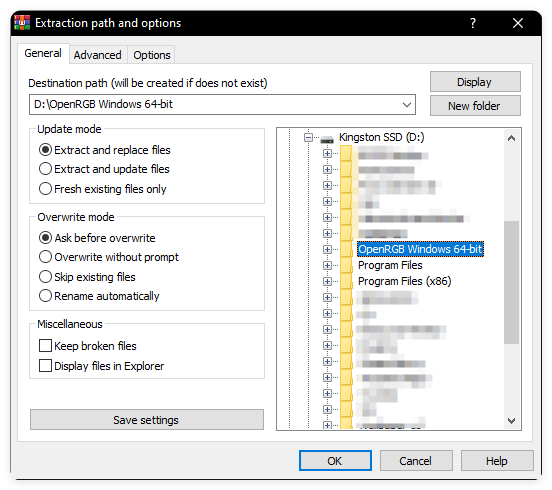Click the OpenRGB Windows 64-bit folder icon
Viewport: 552px width, 490px height.
pos(346,249)
